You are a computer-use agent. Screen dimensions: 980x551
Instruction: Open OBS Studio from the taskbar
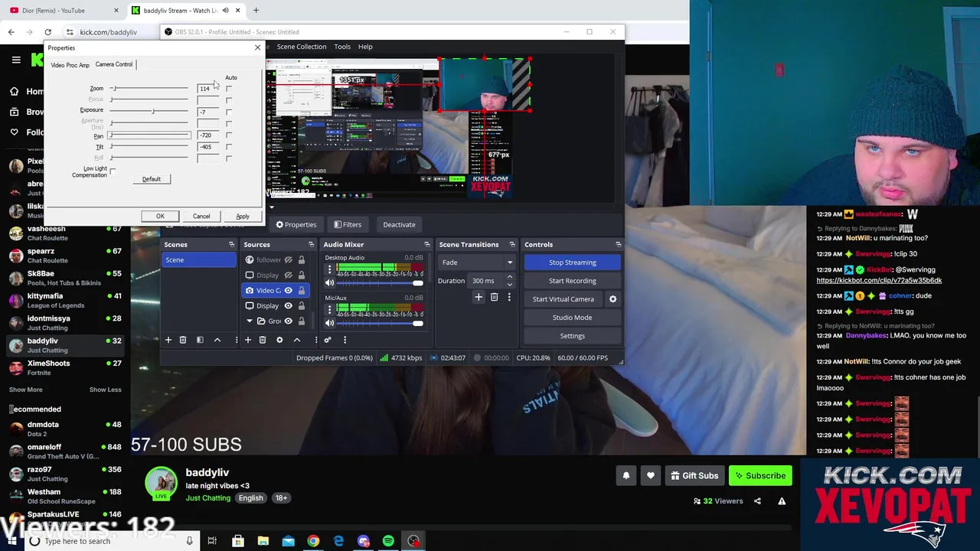[413, 541]
